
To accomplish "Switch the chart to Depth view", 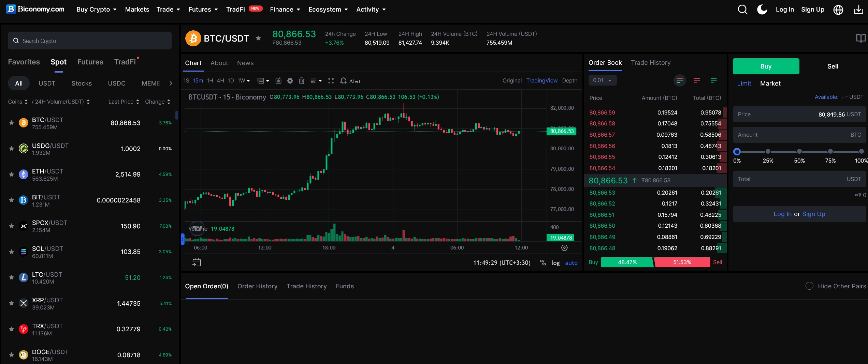I will pyautogui.click(x=570, y=81).
